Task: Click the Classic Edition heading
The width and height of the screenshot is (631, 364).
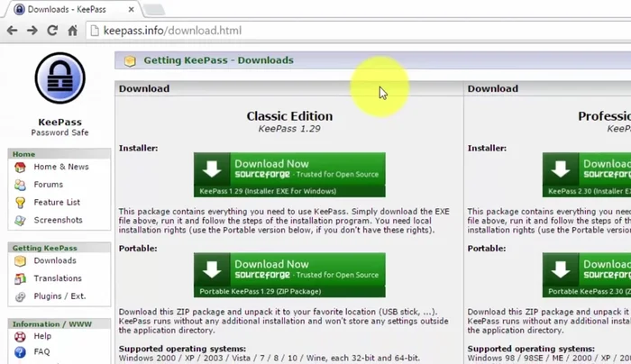Action: click(289, 116)
